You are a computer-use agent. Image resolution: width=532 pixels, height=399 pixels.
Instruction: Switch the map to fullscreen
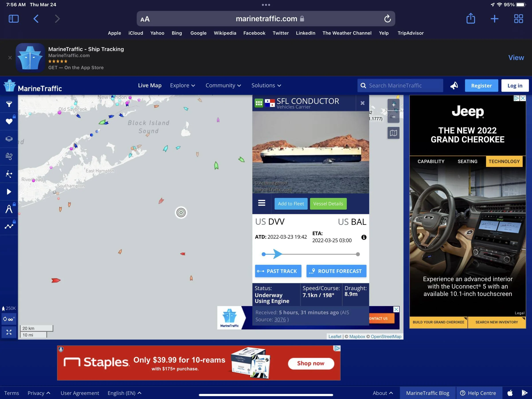coord(9,332)
